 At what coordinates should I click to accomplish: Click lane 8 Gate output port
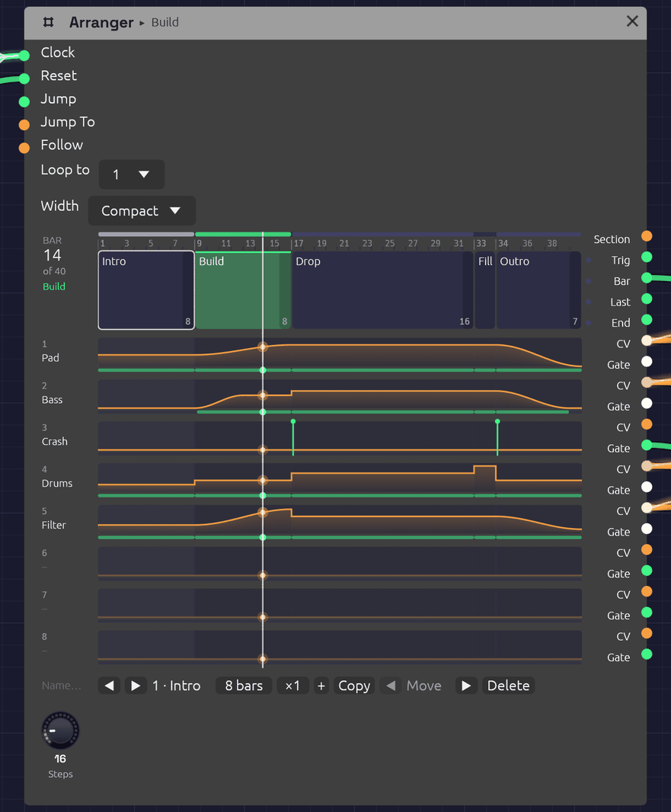tap(647, 654)
